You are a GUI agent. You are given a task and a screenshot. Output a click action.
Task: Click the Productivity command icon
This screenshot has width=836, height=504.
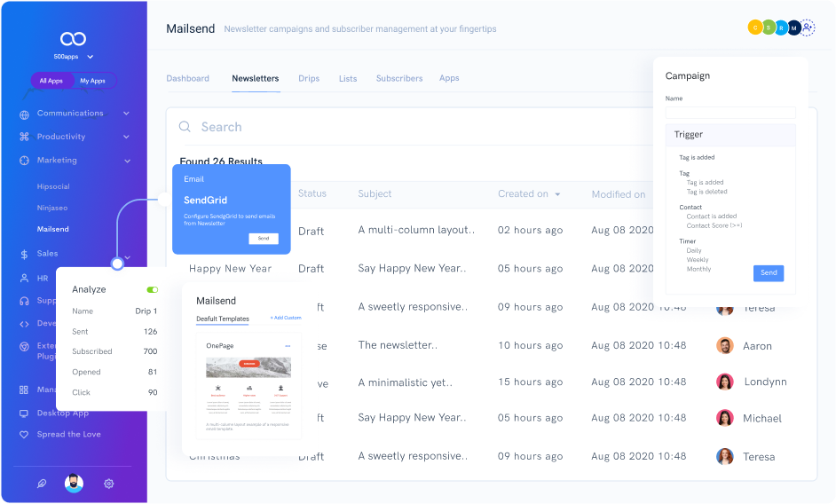(x=24, y=137)
